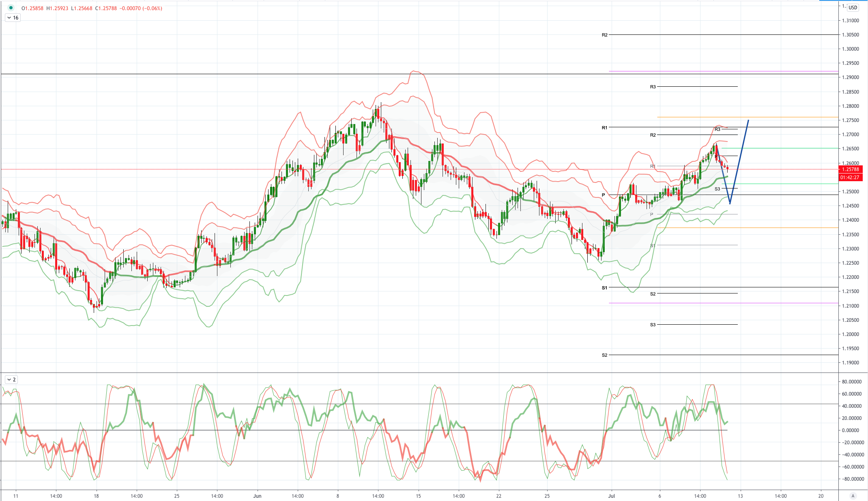868x501 pixels.
Task: Click the 1.20000 price axis label
Action: point(850,334)
